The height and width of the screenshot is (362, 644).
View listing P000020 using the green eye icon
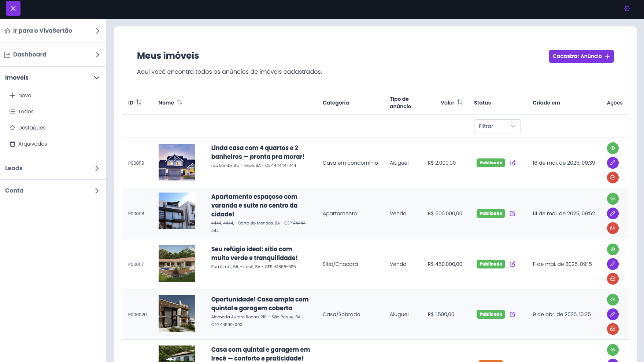612,300
